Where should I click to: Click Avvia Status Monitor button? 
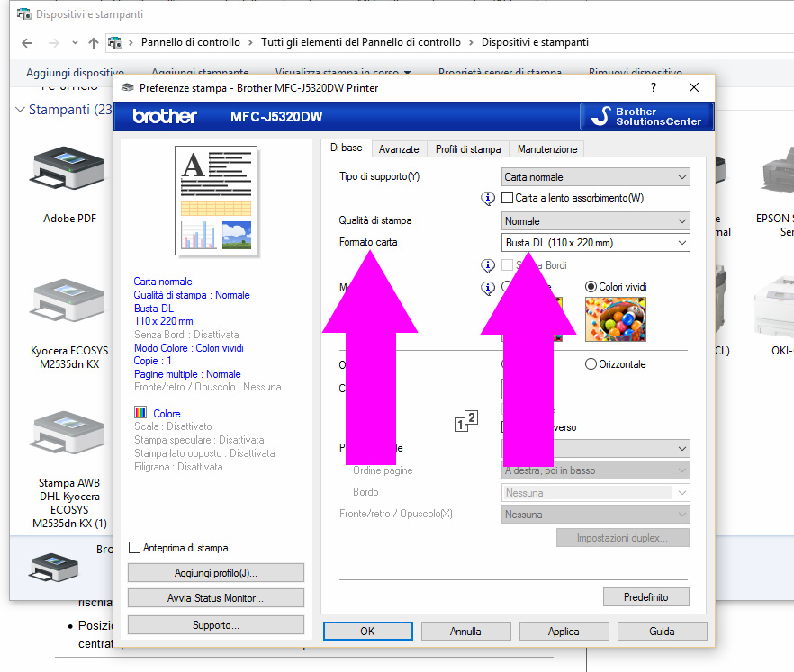click(216, 598)
